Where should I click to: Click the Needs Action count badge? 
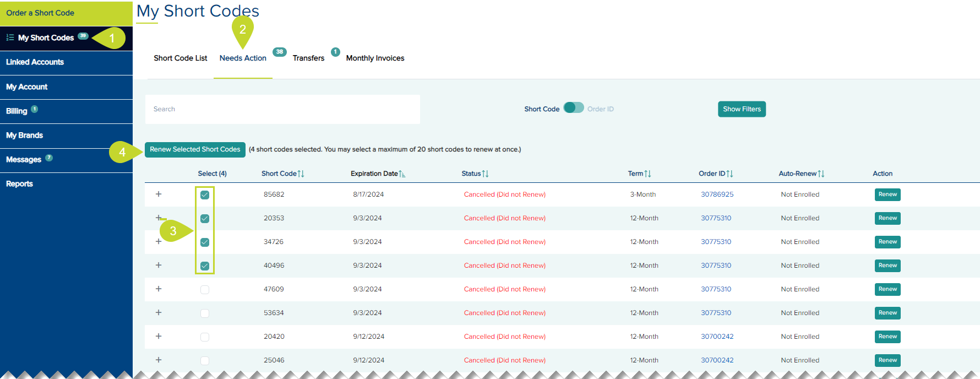click(x=280, y=52)
